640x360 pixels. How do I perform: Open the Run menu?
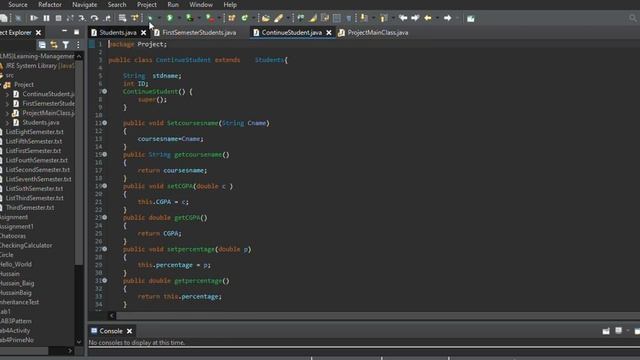(173, 5)
